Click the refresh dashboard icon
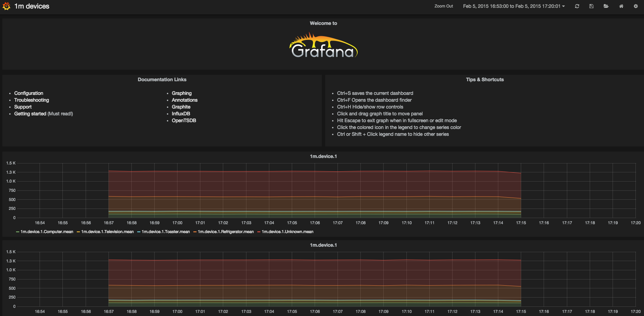Viewport: 644px width, 316px height. (x=577, y=6)
